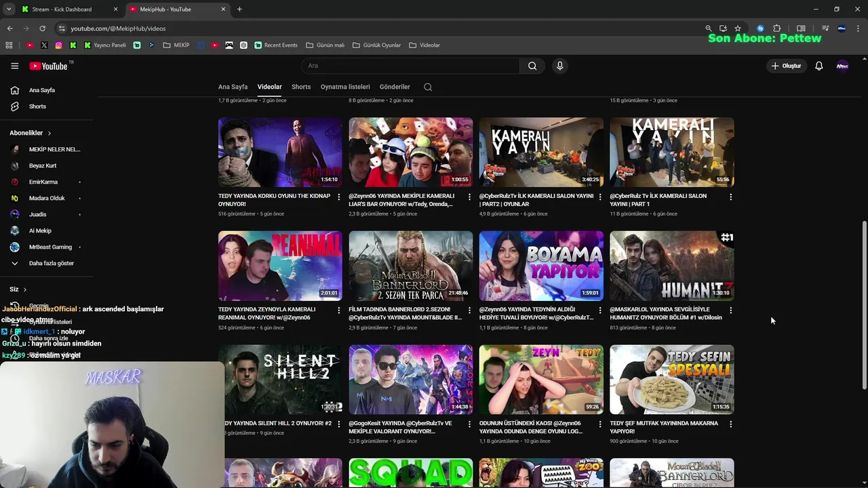This screenshot has height=488, width=868.
Task: Open the REANIMAL video thumbnail
Action: pyautogui.click(x=280, y=266)
